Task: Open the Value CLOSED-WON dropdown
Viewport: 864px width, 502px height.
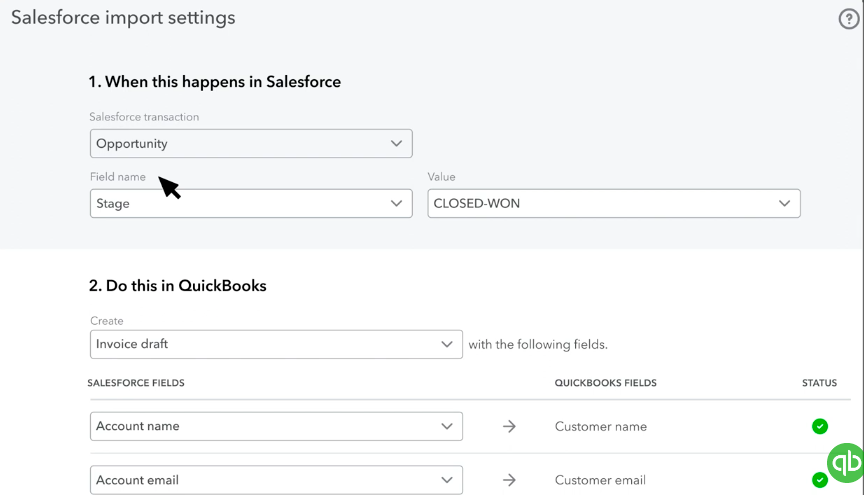Action: [x=613, y=204]
